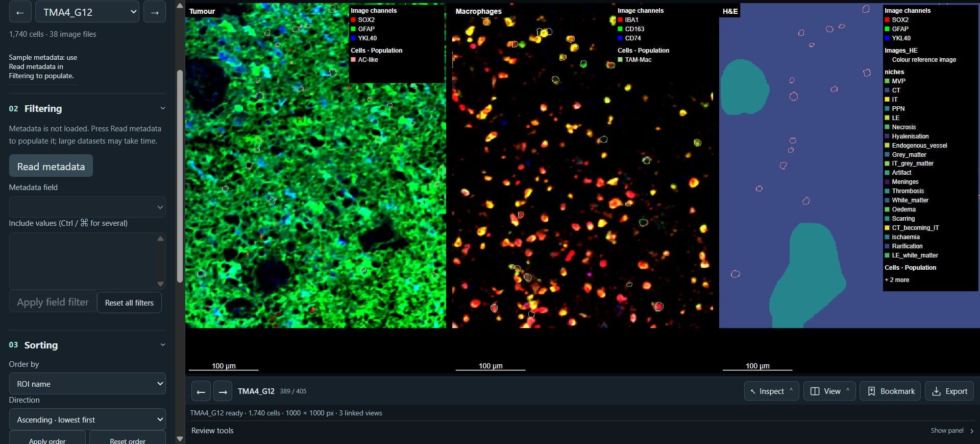Click the red IBA1 swatch in the Macrophages legend

620,20
